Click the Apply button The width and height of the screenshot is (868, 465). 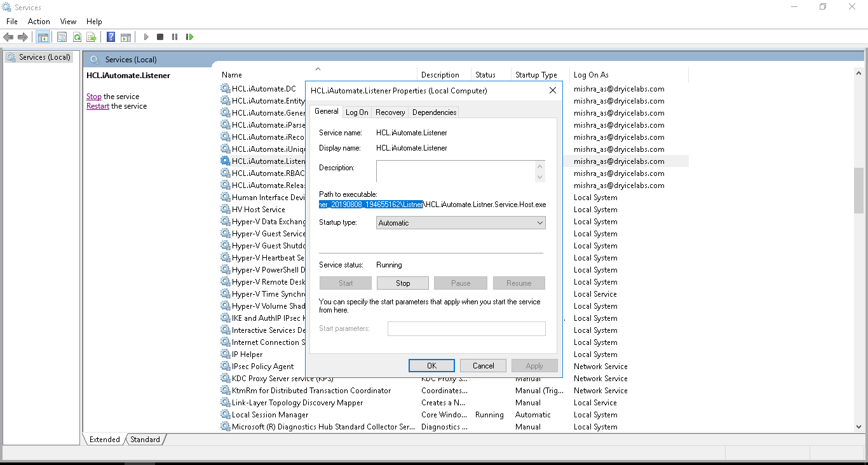pos(534,366)
